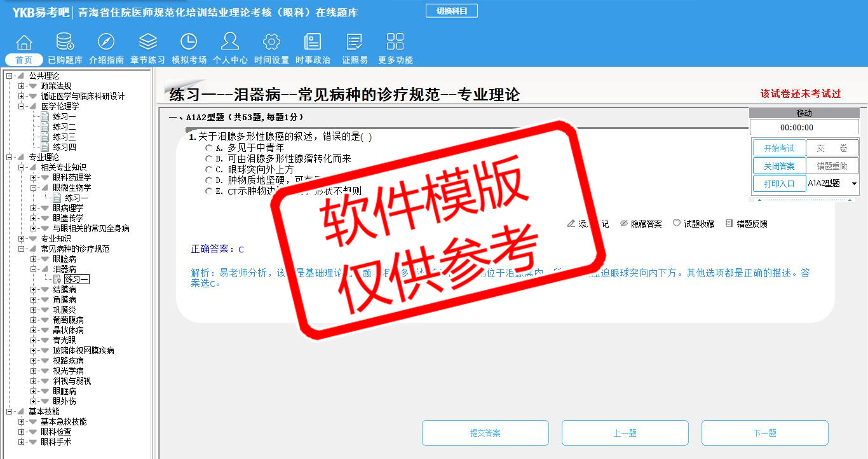Select option C 眼球突向外上方
This screenshot has width=868, height=459.
pyautogui.click(x=208, y=169)
